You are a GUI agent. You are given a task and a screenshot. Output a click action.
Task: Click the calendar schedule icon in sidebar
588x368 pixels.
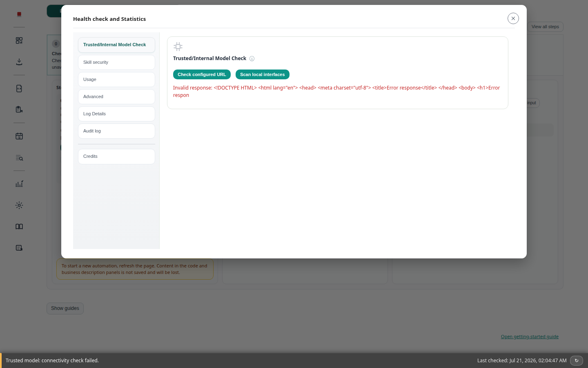19,136
